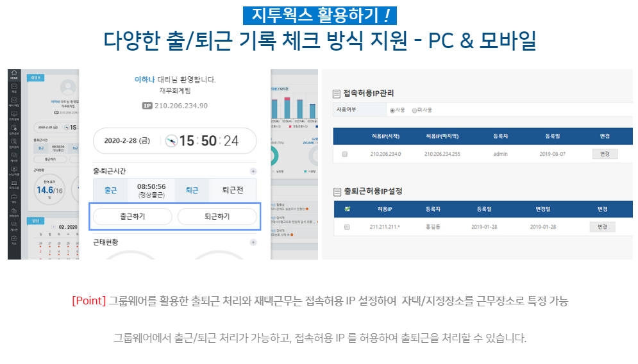Open the 업무관리 magnifier document icon

(x=14, y=143)
